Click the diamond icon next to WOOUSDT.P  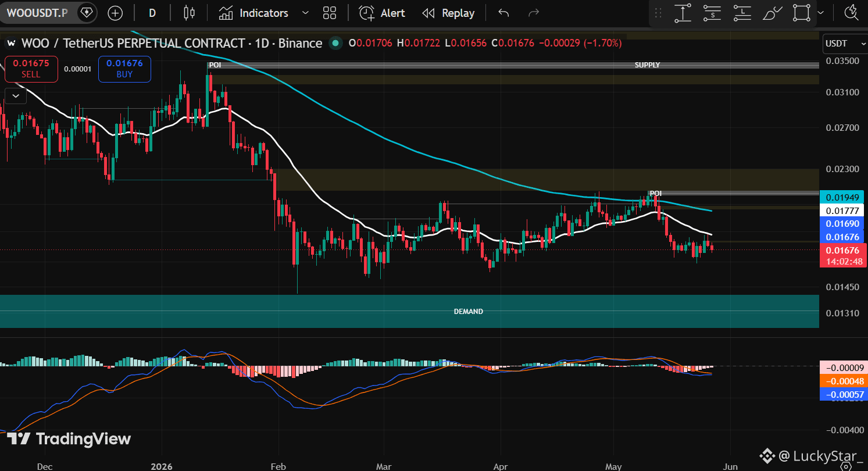(x=87, y=12)
